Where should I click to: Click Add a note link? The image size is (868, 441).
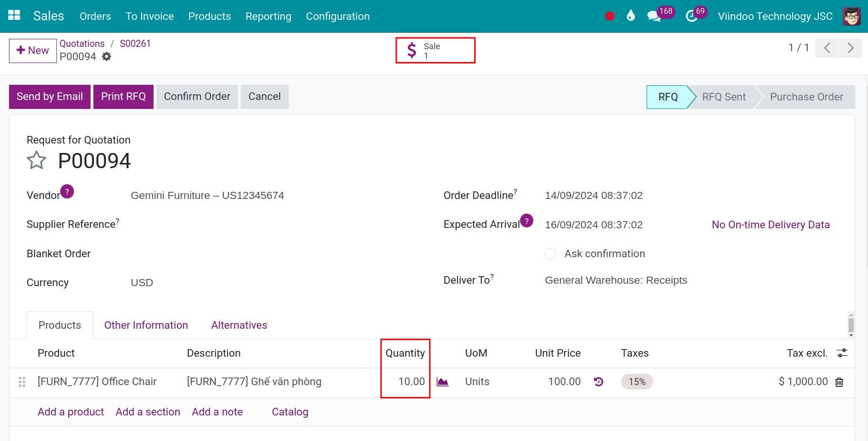click(217, 412)
